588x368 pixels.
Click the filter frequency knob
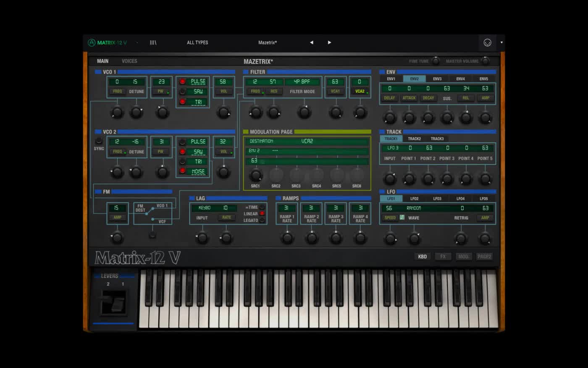point(255,112)
